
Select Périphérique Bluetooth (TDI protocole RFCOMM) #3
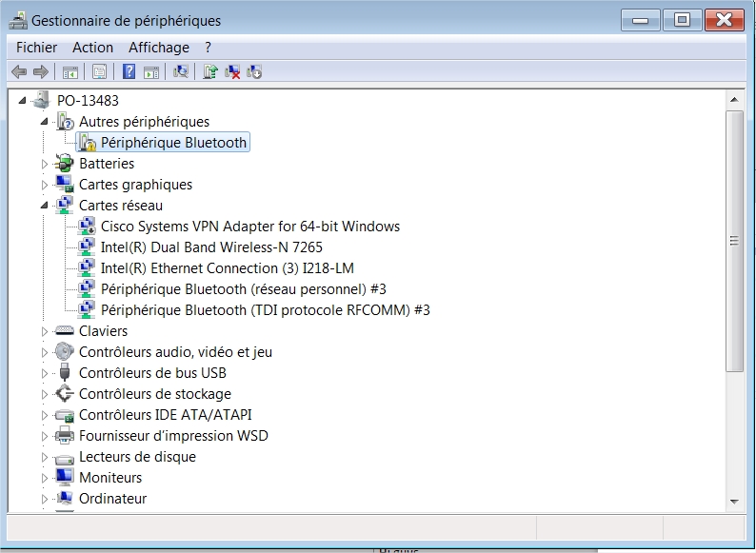coord(266,310)
